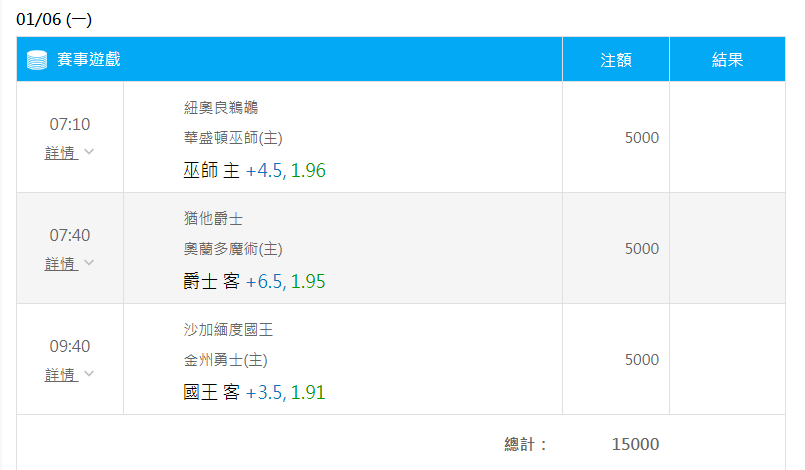Screen dimensions: 805x470
Task: Click the 爵士 客 +6.5 bet selection
Action: 255,282
